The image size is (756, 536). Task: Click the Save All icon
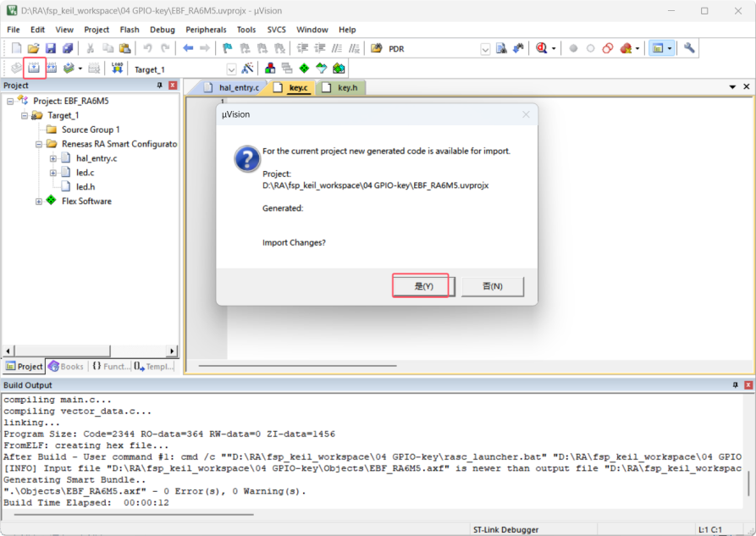(68, 48)
